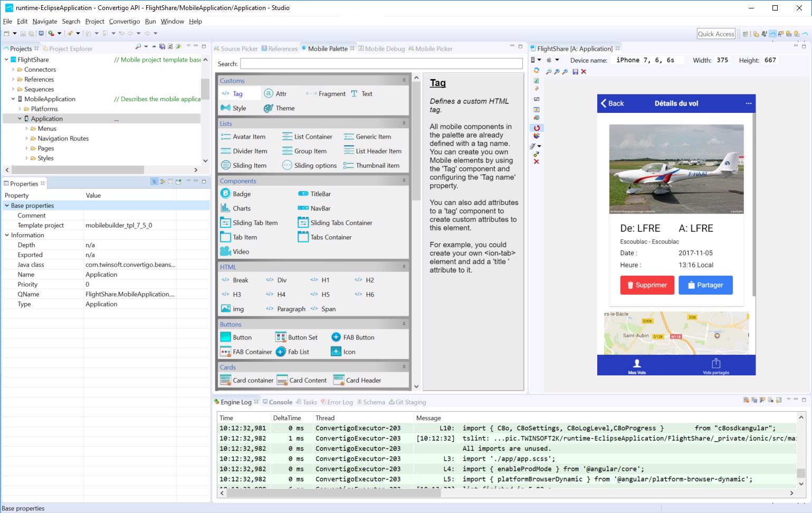The height and width of the screenshot is (513, 812).
Task: Open Mes Vols tab in the phone preview
Action: (x=637, y=366)
